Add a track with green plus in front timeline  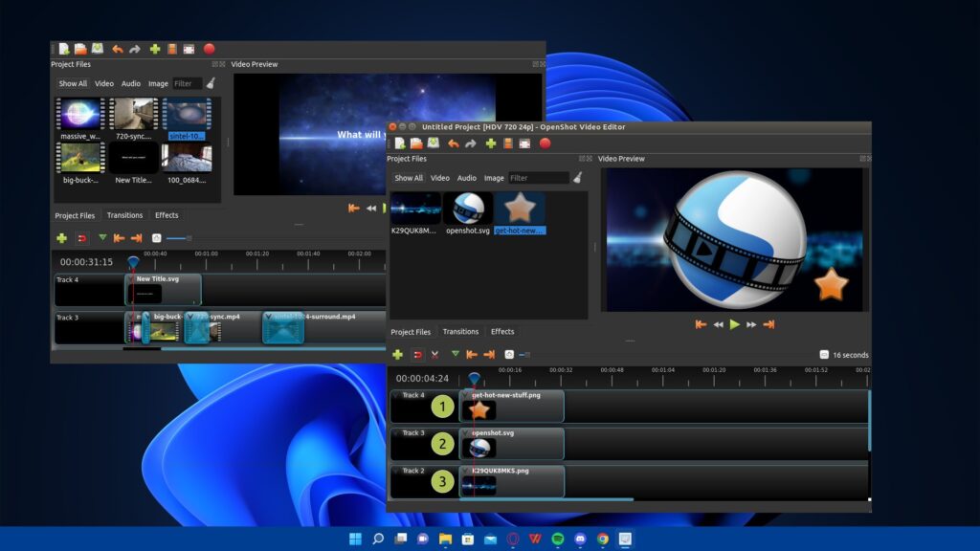[x=397, y=355]
